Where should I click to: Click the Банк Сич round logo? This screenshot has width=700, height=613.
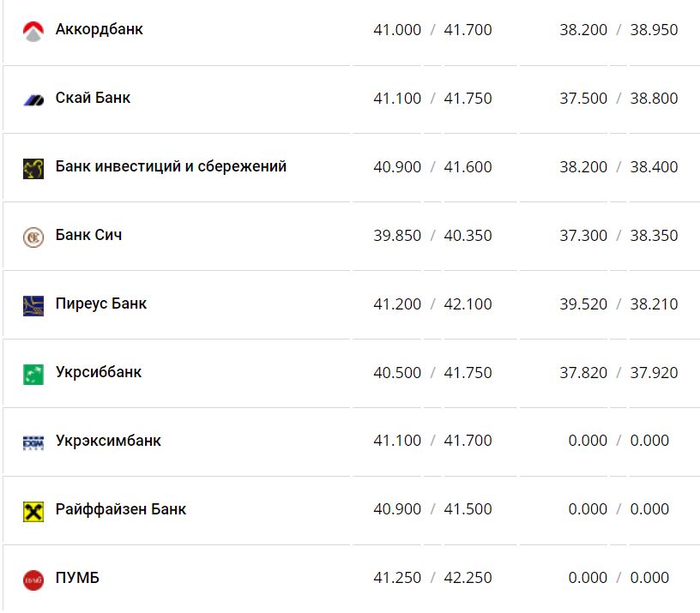point(33,237)
